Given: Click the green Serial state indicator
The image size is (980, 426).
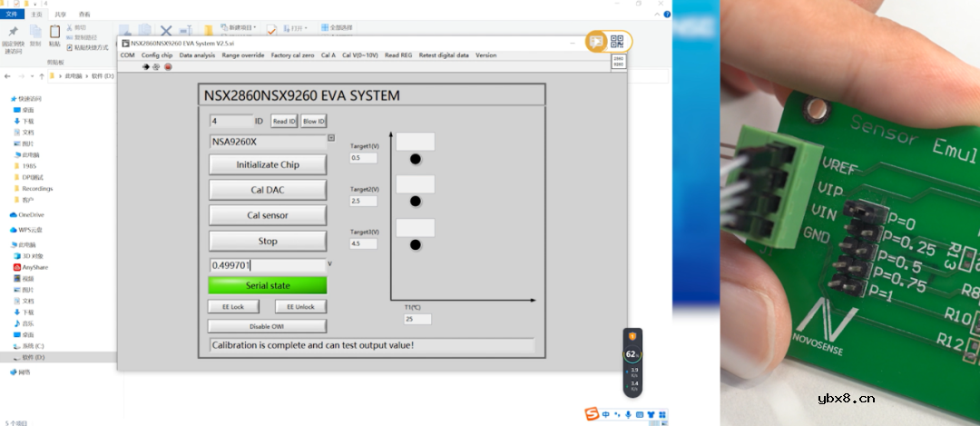Looking at the screenshot, I should 268,285.
